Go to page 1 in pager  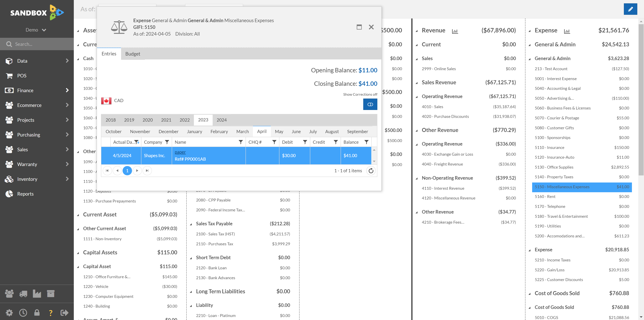[x=127, y=171]
